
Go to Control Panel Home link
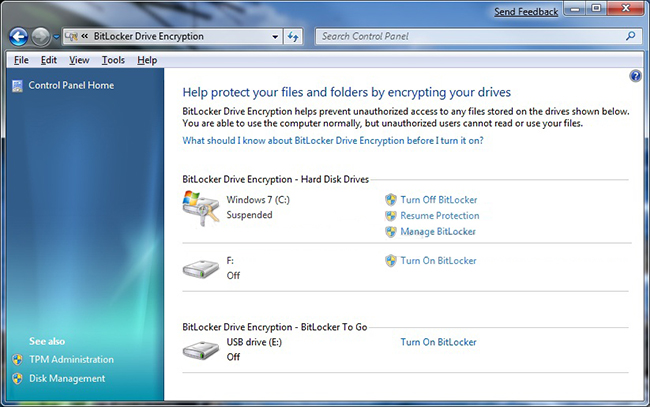tap(71, 85)
